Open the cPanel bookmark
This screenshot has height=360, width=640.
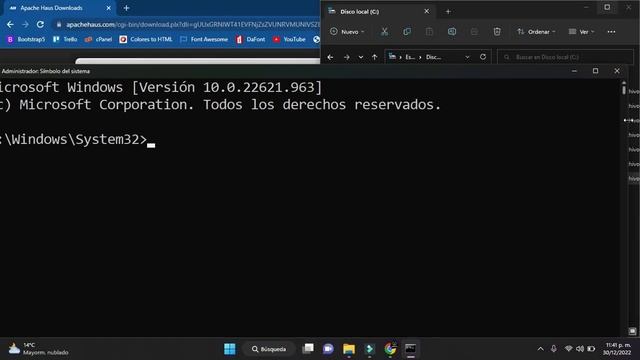[x=98, y=39]
